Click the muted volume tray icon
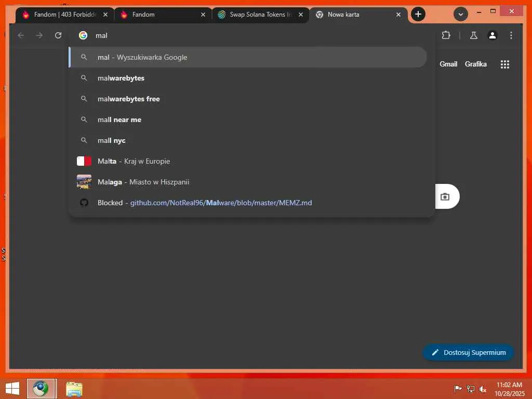The height and width of the screenshot is (399, 532). 483,389
